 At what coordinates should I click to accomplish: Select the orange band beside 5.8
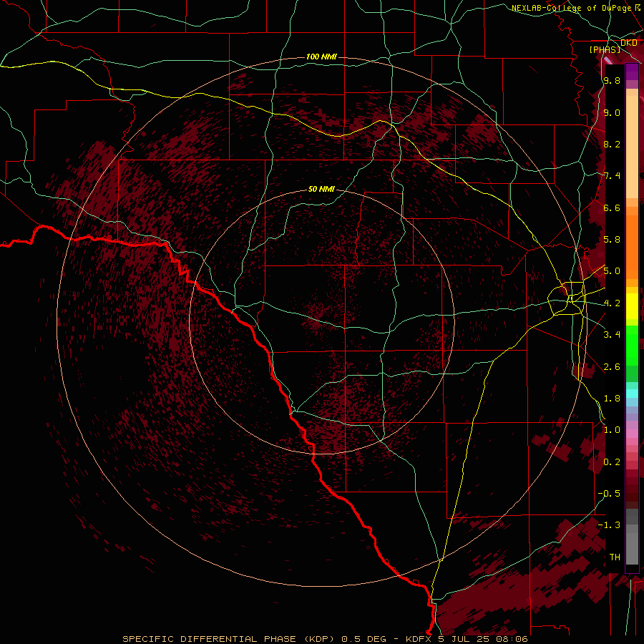pos(632,243)
